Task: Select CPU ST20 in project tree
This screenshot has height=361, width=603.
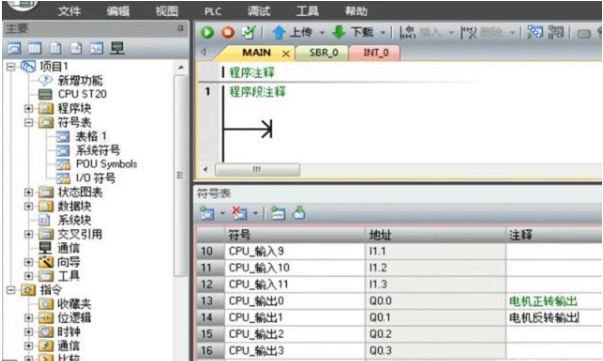Action: (x=82, y=94)
